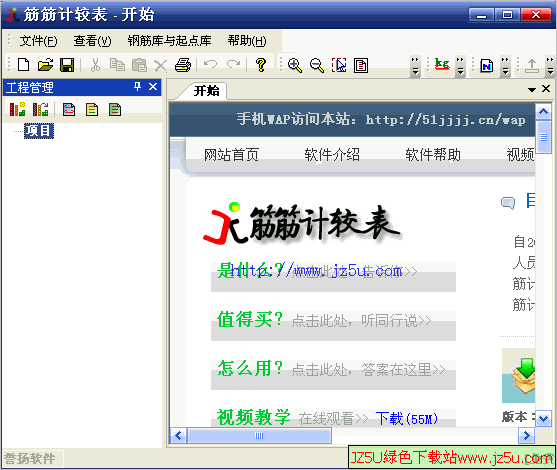Viewport: 557px width, 470px height.
Task: Click the vertical scrollbar up arrow
Action: click(544, 112)
